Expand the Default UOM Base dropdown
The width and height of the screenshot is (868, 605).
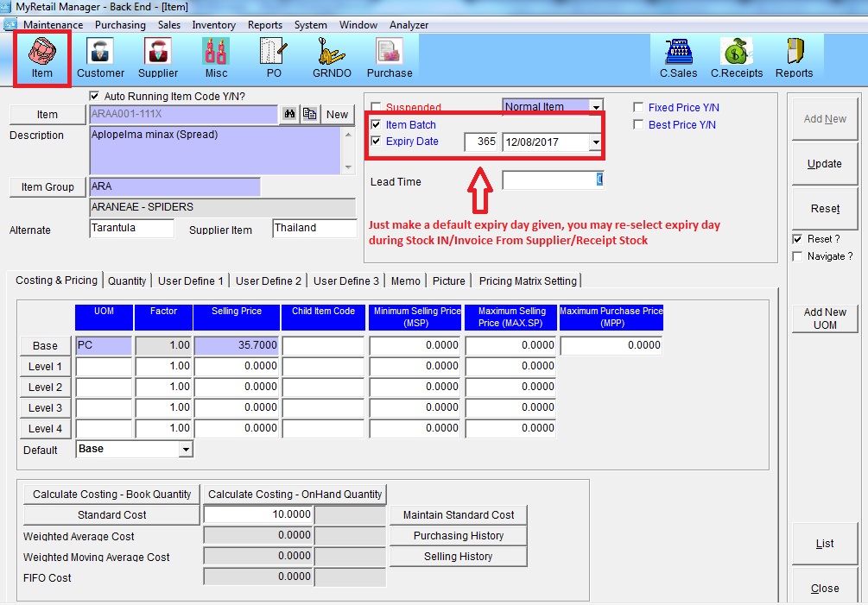pyautogui.click(x=186, y=450)
